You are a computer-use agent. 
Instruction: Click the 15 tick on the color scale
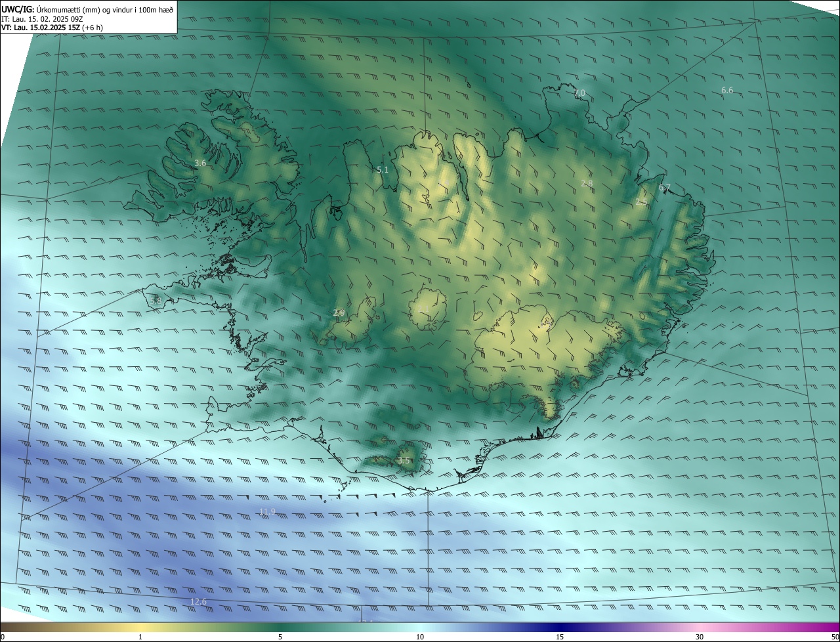[x=560, y=637]
